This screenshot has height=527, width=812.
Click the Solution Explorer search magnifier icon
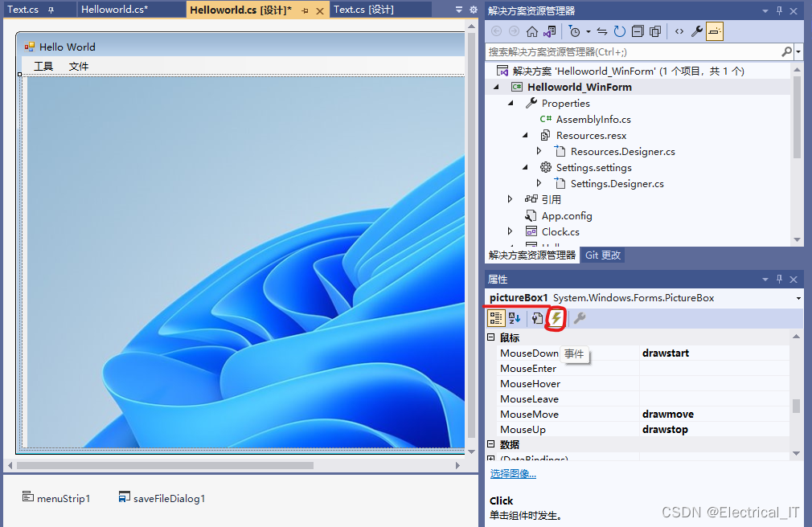[x=786, y=51]
